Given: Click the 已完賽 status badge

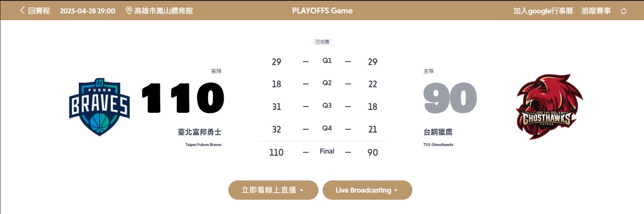Looking at the screenshot, I should coord(322,42).
